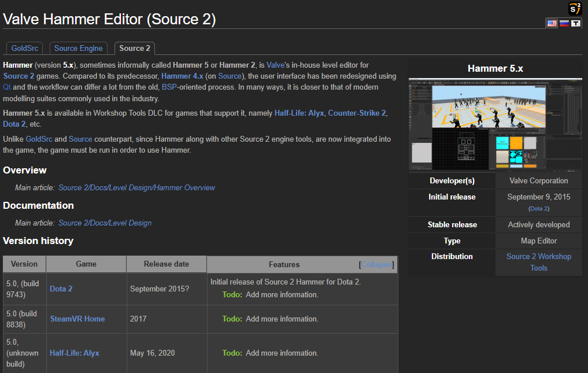588x373 pixels.
Task: Select the Source 2 tab
Action: (x=135, y=49)
